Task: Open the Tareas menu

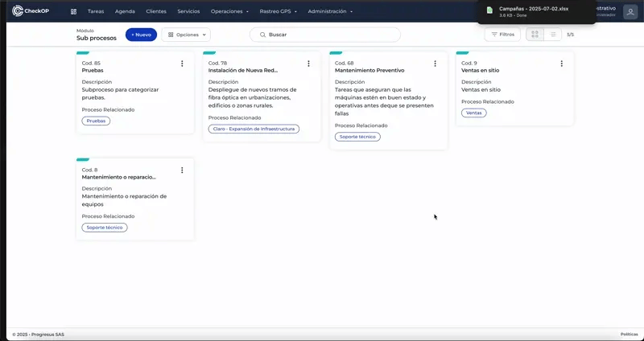Action: point(96,11)
